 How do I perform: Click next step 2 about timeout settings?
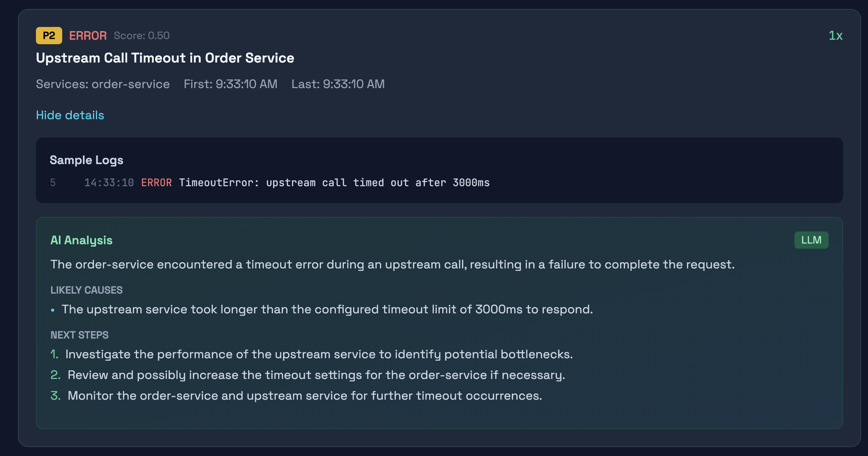tap(316, 375)
